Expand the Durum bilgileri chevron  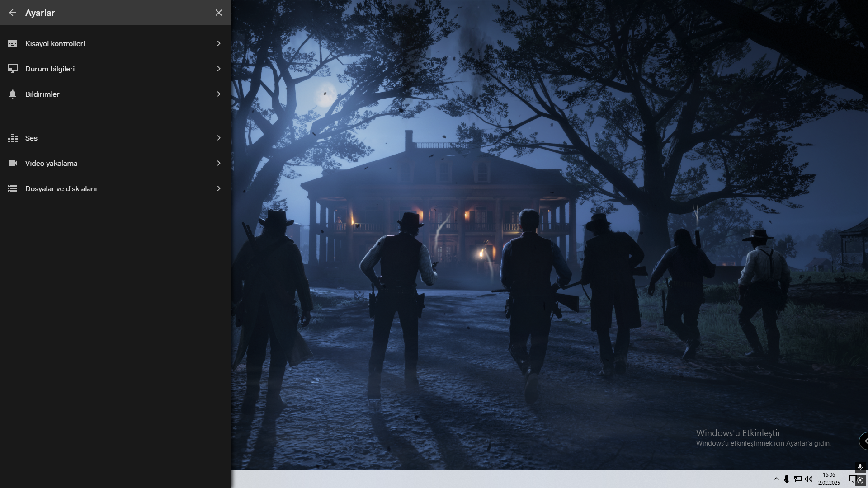pyautogui.click(x=219, y=69)
